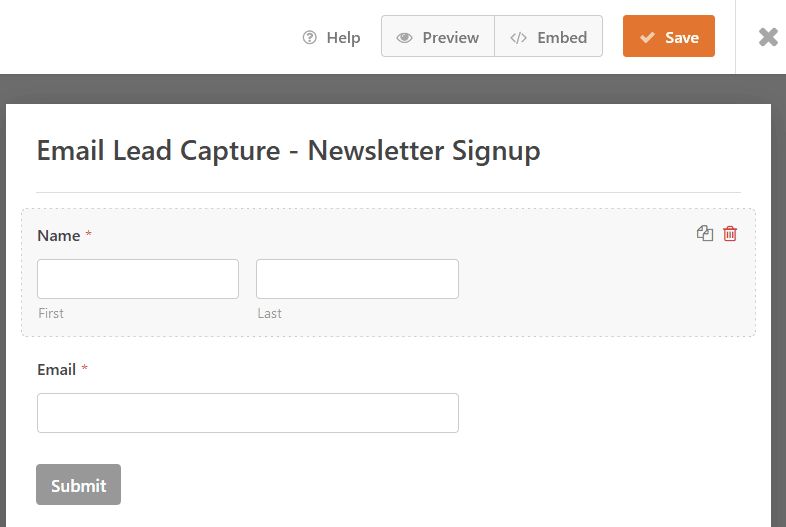Viewport: 786px width, 527px height.
Task: Click the Preview button label
Action: coord(450,38)
